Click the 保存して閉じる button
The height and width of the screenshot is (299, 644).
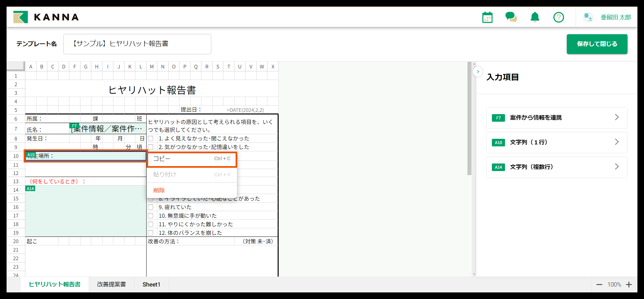coord(597,44)
